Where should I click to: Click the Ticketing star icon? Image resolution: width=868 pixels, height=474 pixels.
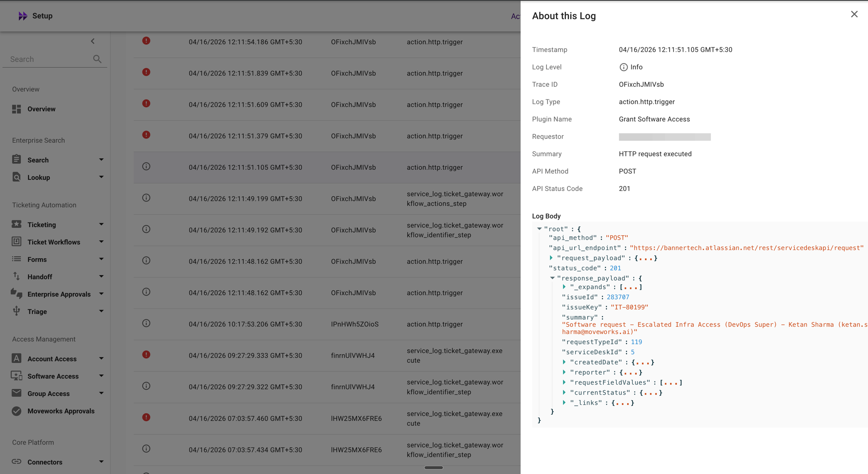[16, 224]
